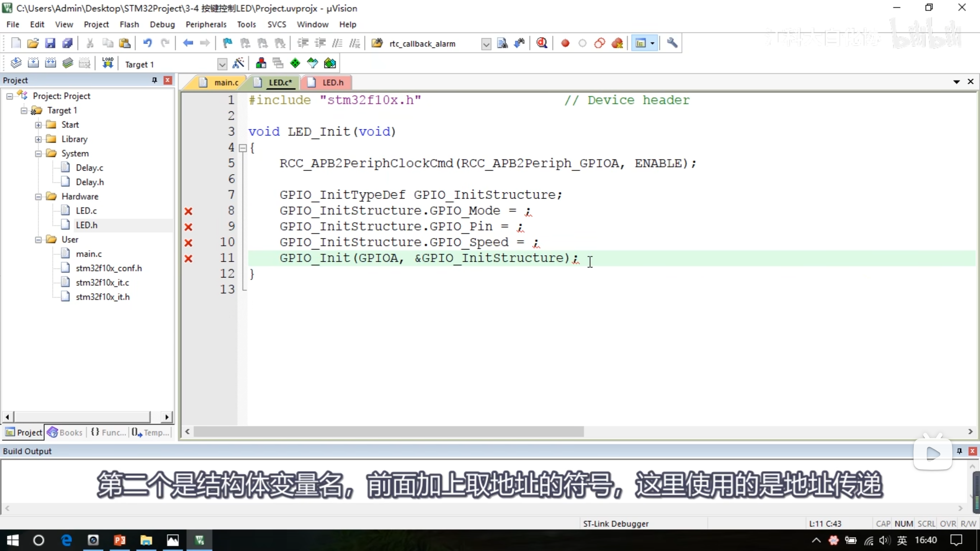Click Manage Project Items icon
Screen dimensions: 980x551
pyautogui.click(x=261, y=64)
